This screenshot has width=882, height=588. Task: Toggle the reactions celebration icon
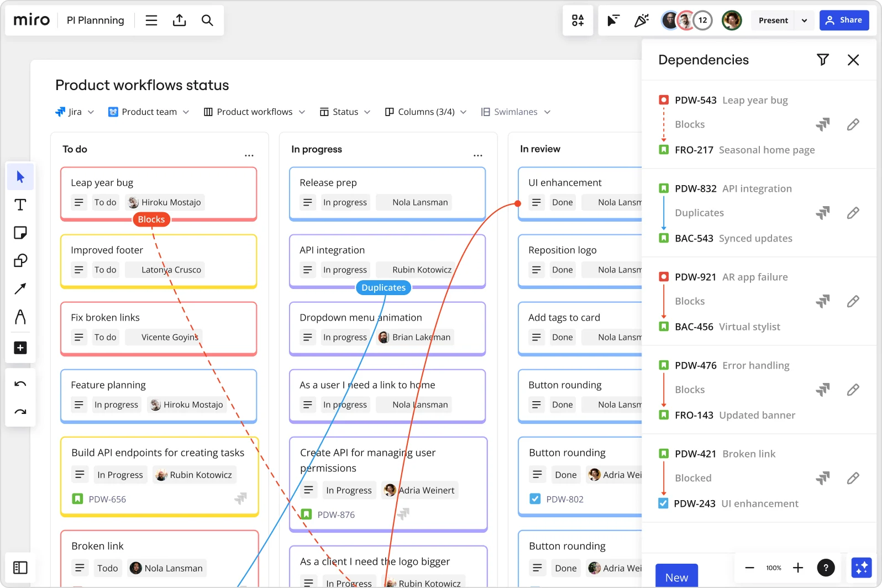click(641, 20)
